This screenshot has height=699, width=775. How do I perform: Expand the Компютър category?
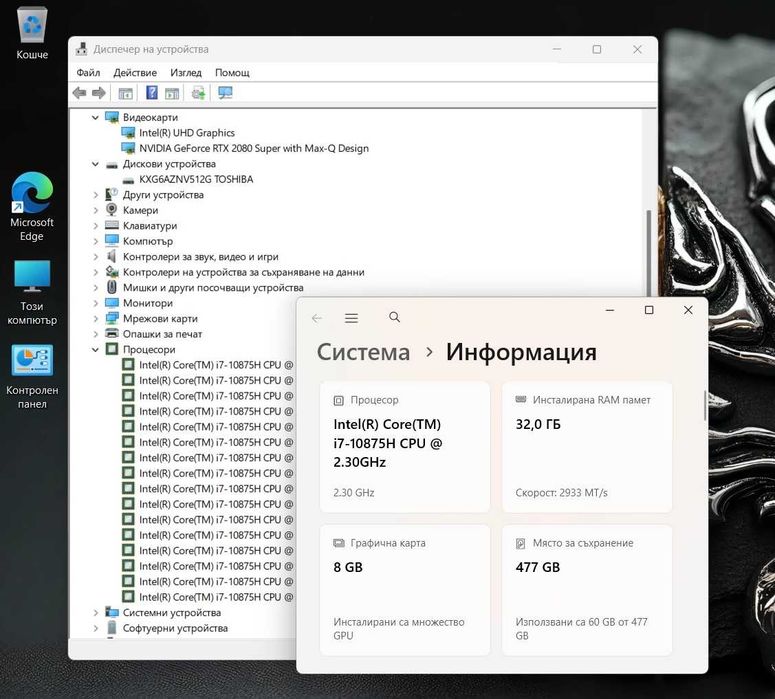click(95, 242)
